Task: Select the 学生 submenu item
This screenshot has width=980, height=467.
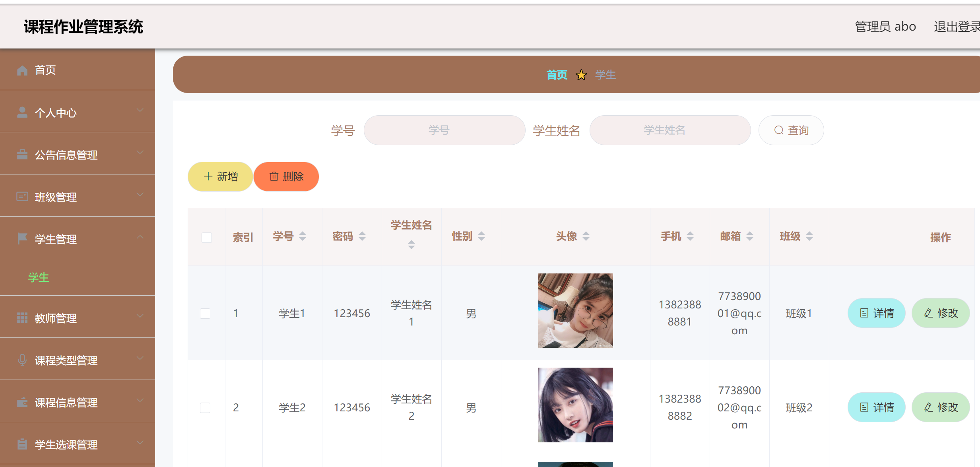Action: 39,277
